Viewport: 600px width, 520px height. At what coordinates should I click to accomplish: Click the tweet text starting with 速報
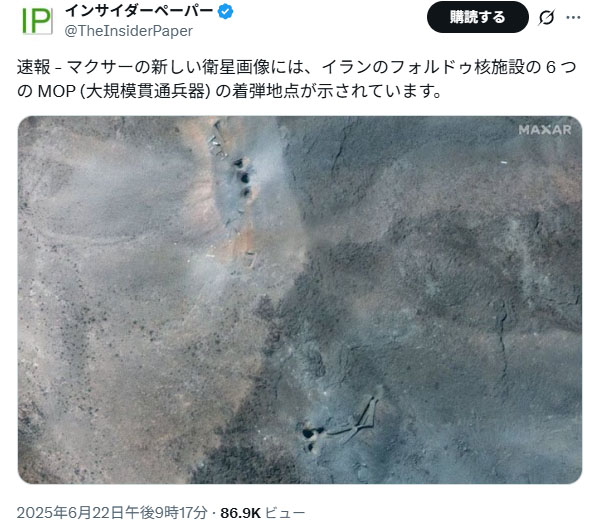point(297,79)
